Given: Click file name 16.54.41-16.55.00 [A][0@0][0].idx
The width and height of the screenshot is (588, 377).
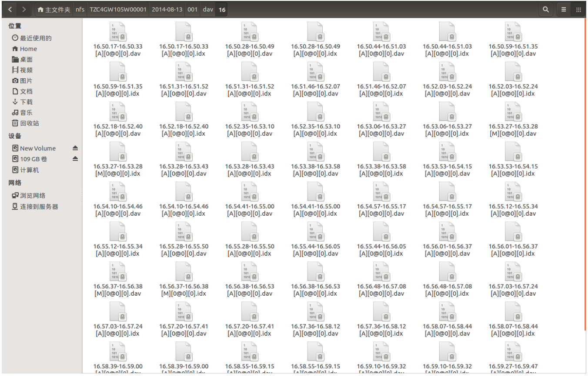Looking at the screenshot, I should [315, 210].
